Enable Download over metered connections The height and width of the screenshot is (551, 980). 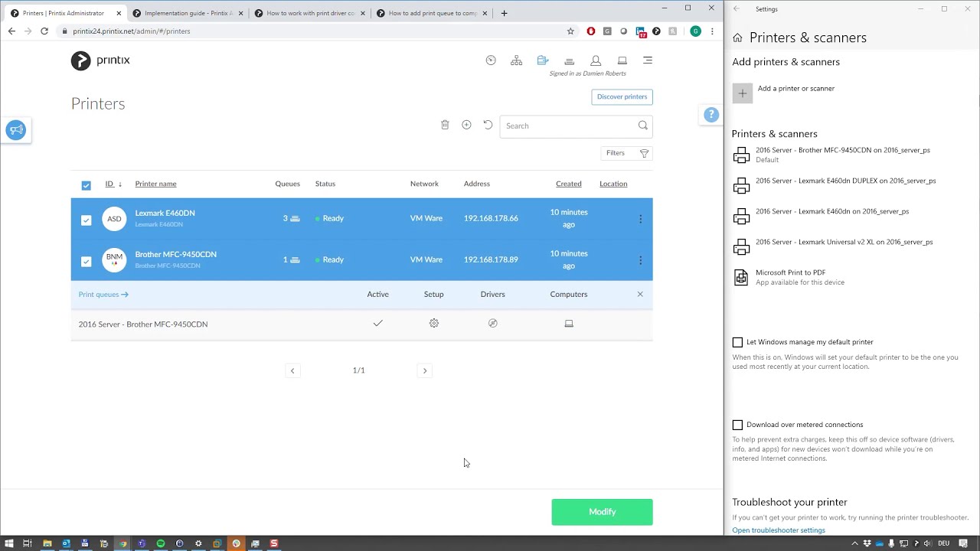pyautogui.click(x=737, y=425)
